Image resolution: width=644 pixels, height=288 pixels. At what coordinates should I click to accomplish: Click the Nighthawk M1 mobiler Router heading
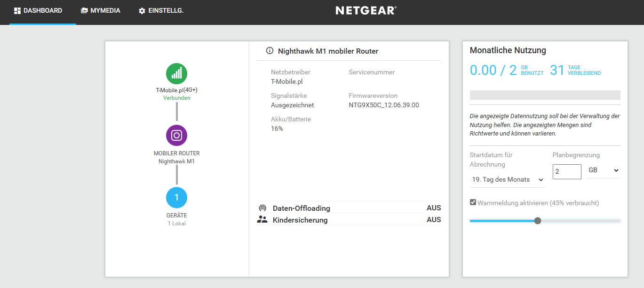(328, 51)
